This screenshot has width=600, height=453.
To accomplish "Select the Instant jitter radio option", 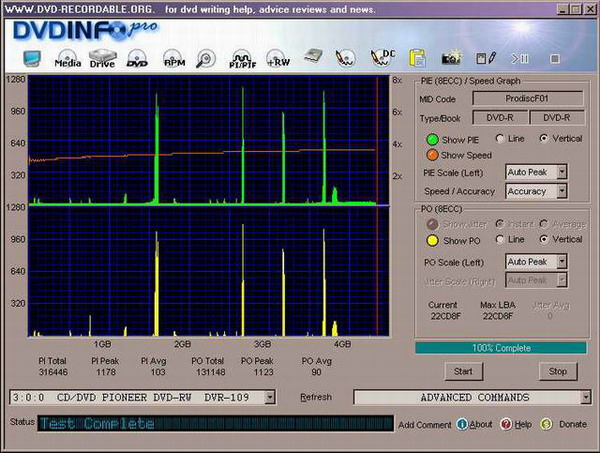I will click(x=499, y=223).
